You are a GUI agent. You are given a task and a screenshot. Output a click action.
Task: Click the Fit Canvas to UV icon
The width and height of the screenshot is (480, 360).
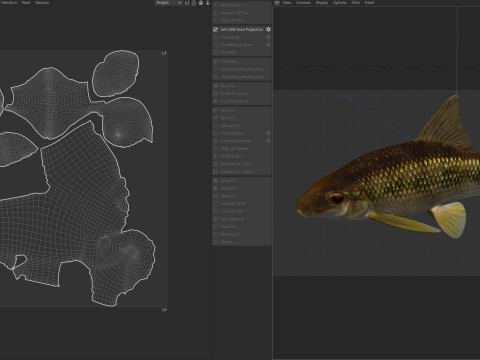coord(215,101)
